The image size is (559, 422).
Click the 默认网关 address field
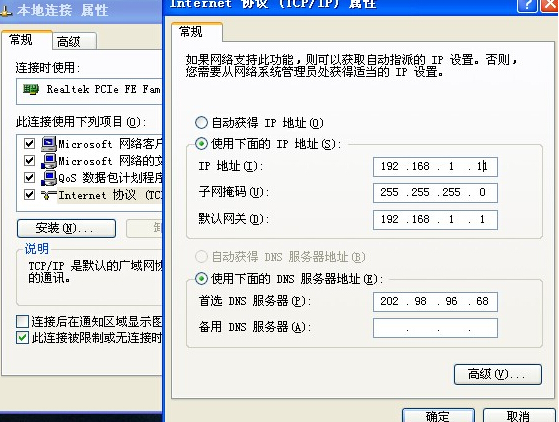point(435,220)
